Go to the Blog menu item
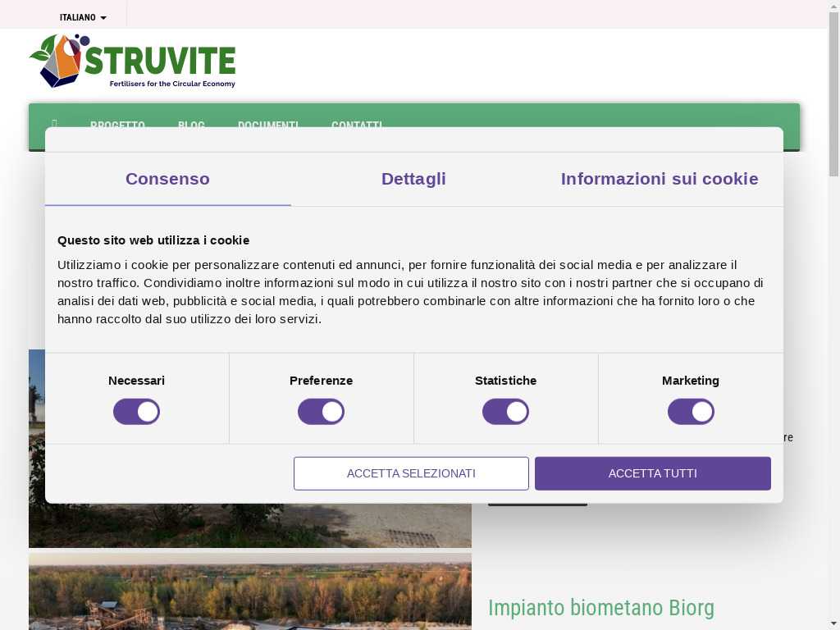 coord(191,126)
